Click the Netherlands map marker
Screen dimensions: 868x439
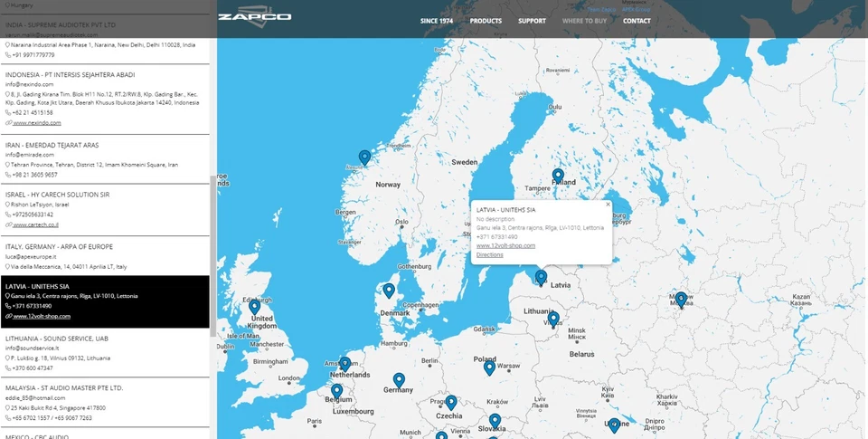coord(344,364)
